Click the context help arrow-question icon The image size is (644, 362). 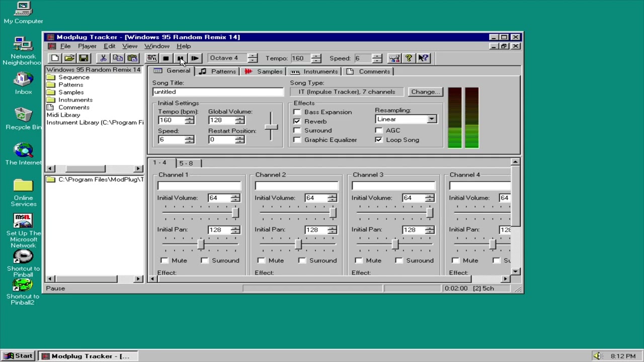coord(423,58)
